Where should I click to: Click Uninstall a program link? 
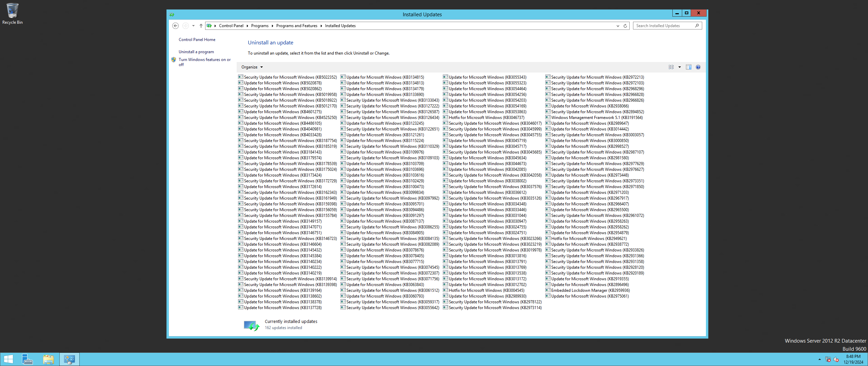pyautogui.click(x=196, y=52)
